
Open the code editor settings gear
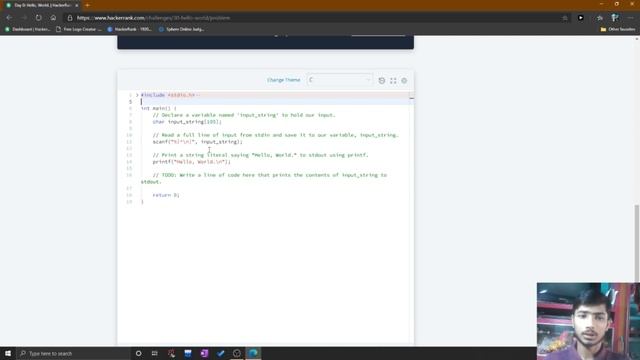404,80
